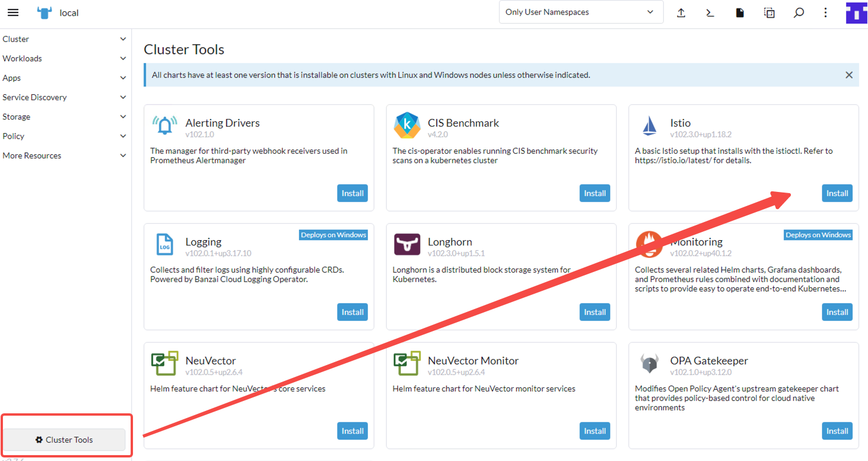
Task: Click the NeuVector green squares logo
Action: 164,363
